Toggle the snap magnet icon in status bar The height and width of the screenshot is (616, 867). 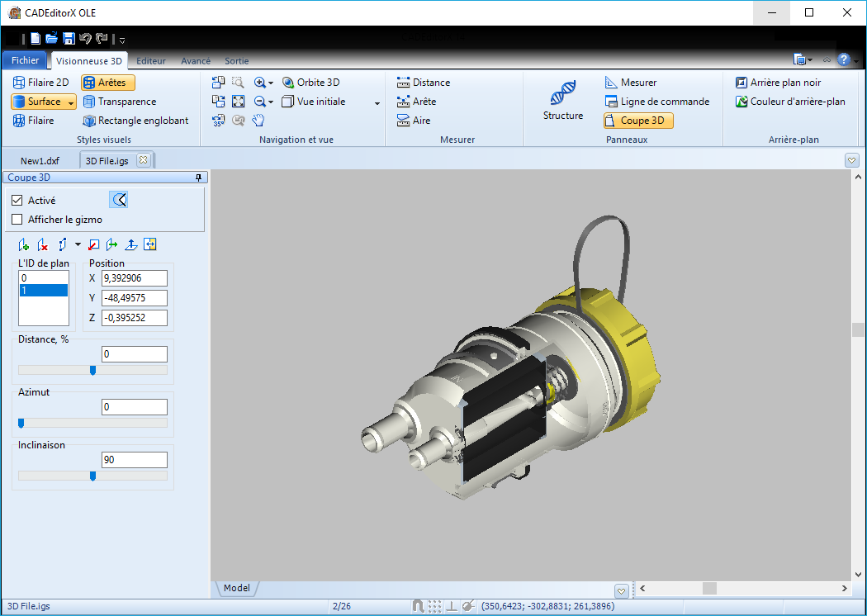419,606
